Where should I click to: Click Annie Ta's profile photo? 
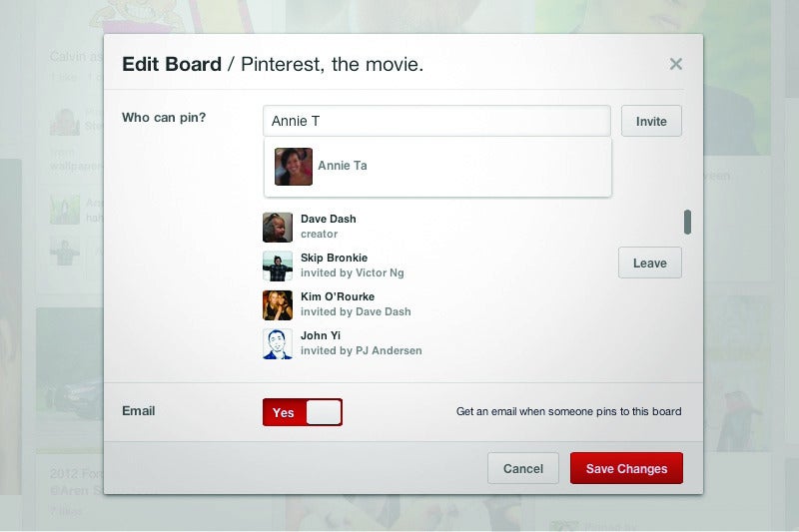click(x=294, y=167)
